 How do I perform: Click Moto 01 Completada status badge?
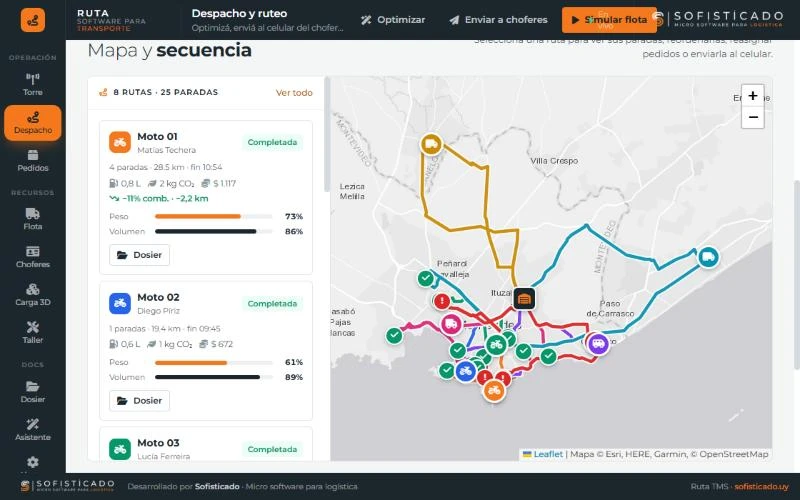pyautogui.click(x=272, y=142)
